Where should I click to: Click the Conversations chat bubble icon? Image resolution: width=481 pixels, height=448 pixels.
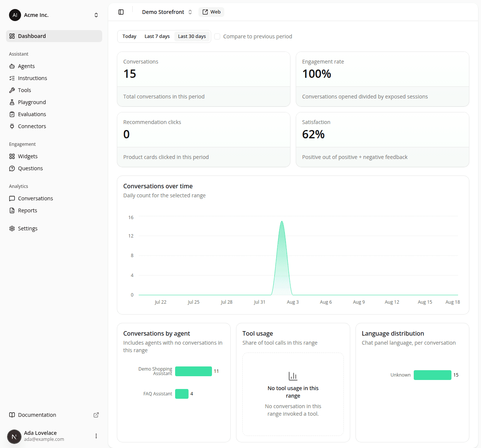point(12,198)
